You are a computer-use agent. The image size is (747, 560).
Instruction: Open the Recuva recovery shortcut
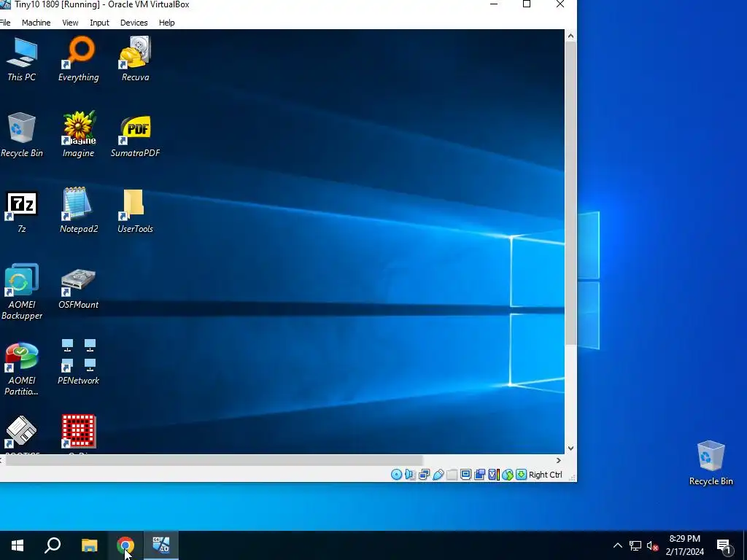coord(135,59)
